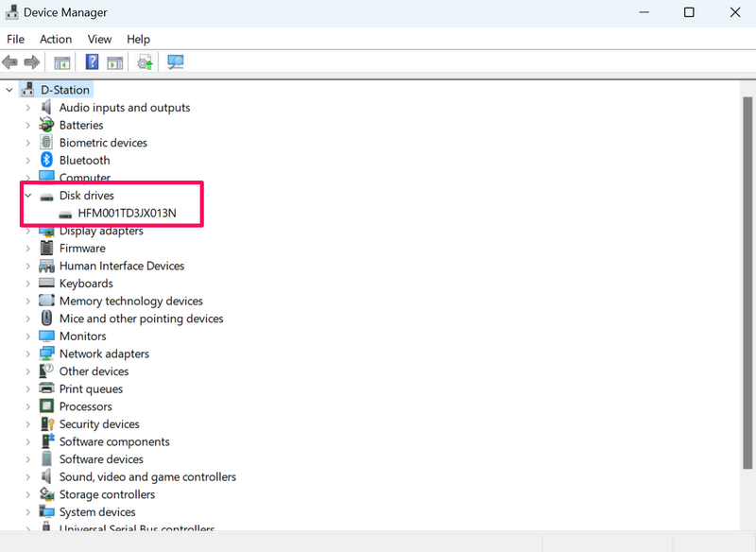
Task: Click the HFM001TD3JX013N disk drive icon
Action: 65,214
